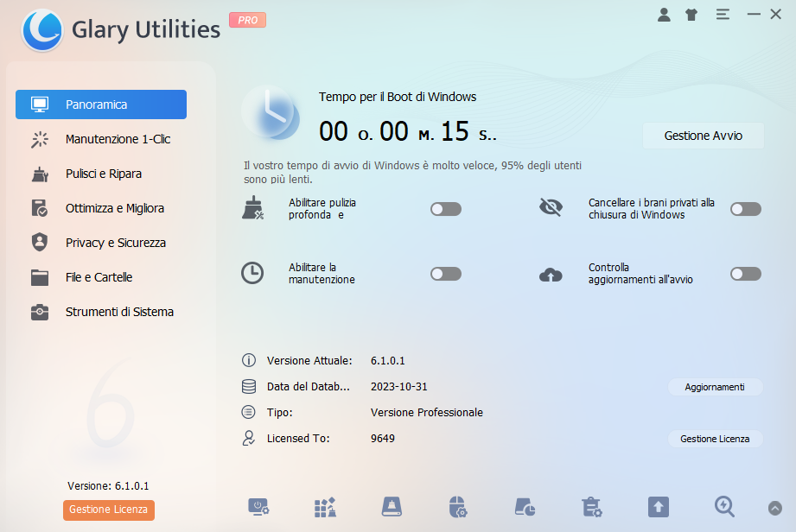Click the Manutenzione 1-Clic sparkle icon
This screenshot has height=532, width=796.
[x=40, y=139]
